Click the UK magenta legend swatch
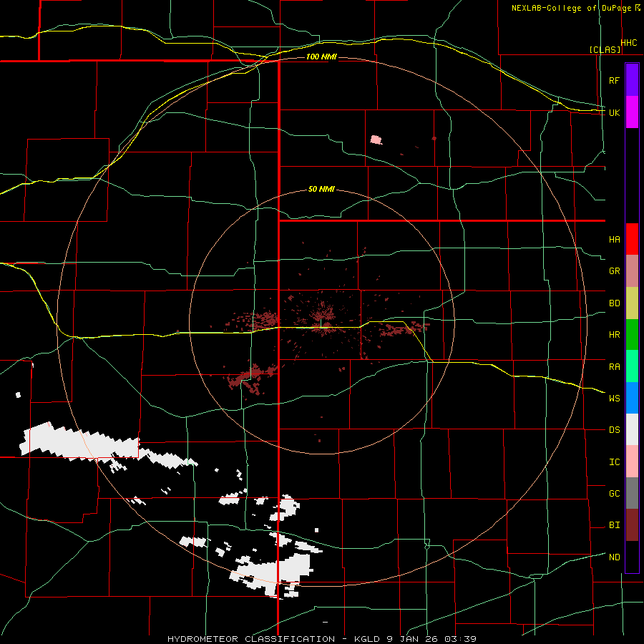This screenshot has width=644, height=644. 632,112
